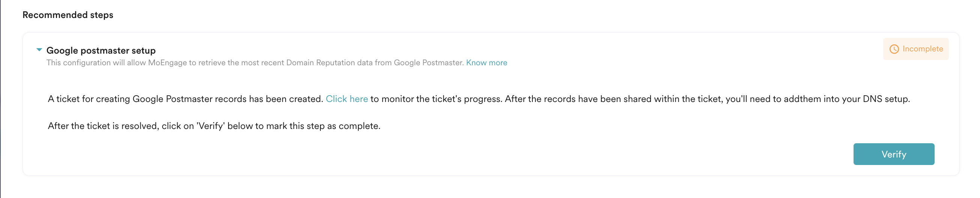The image size is (980, 198).
Task: Click the clock icon in Incomplete badge
Action: click(x=894, y=49)
